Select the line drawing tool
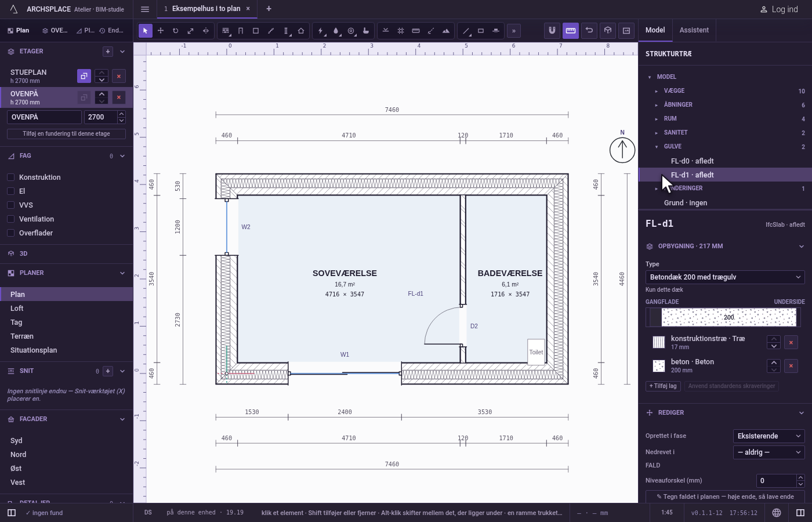Screen dimensions: 812x522 466,31
